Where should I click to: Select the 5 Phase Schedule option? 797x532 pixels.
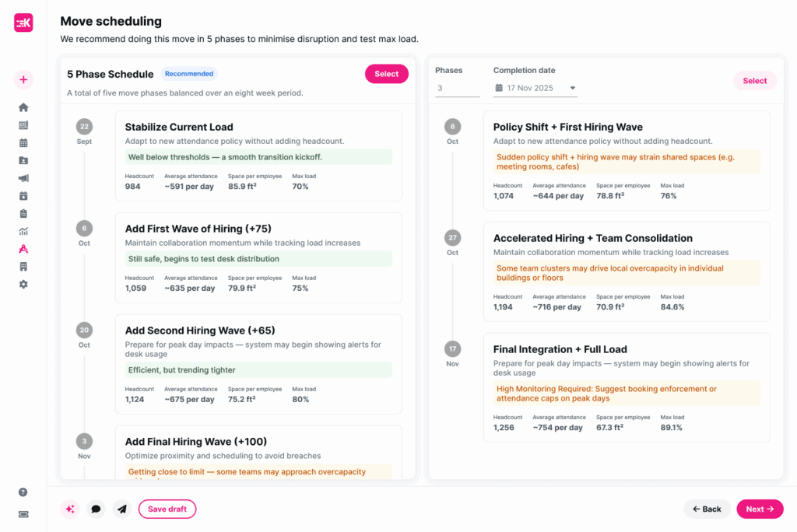386,74
